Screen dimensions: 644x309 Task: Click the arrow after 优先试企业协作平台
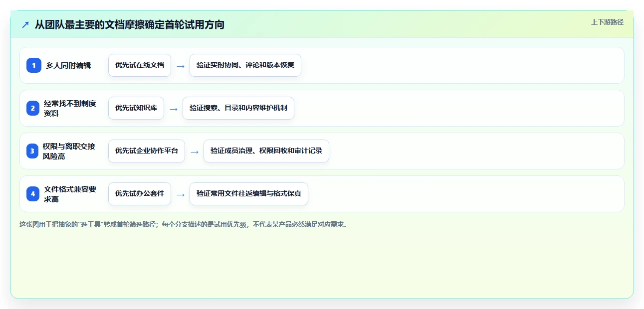[195, 152]
